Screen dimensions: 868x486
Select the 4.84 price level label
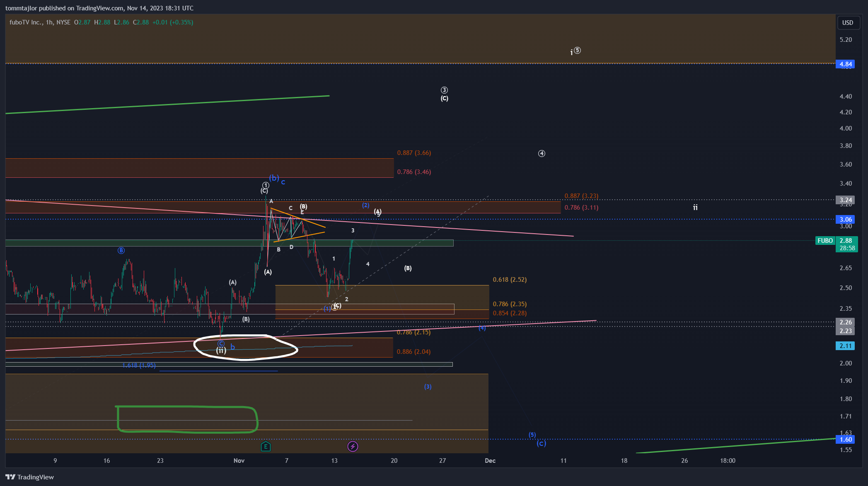pyautogui.click(x=845, y=64)
